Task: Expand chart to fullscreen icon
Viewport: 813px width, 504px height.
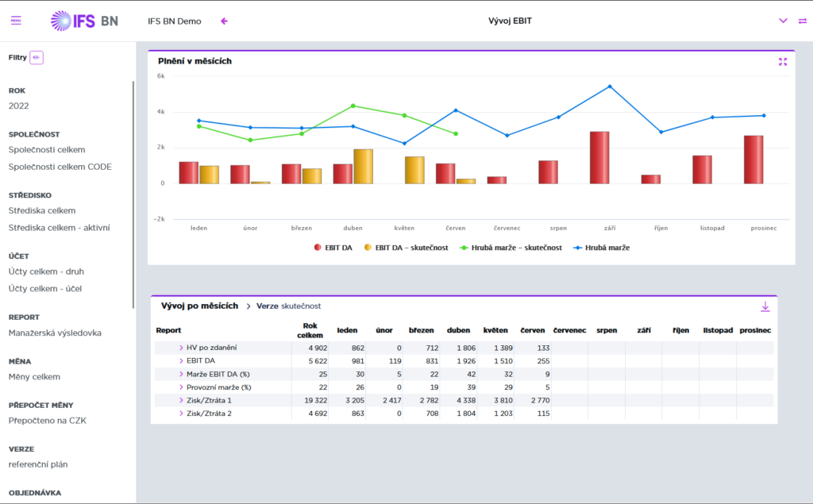Action: [x=782, y=62]
